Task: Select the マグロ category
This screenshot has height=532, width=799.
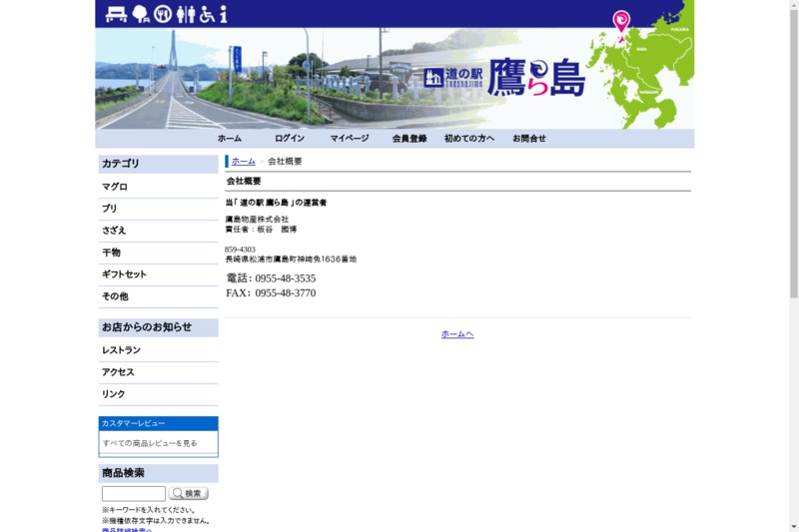Action: coord(115,187)
